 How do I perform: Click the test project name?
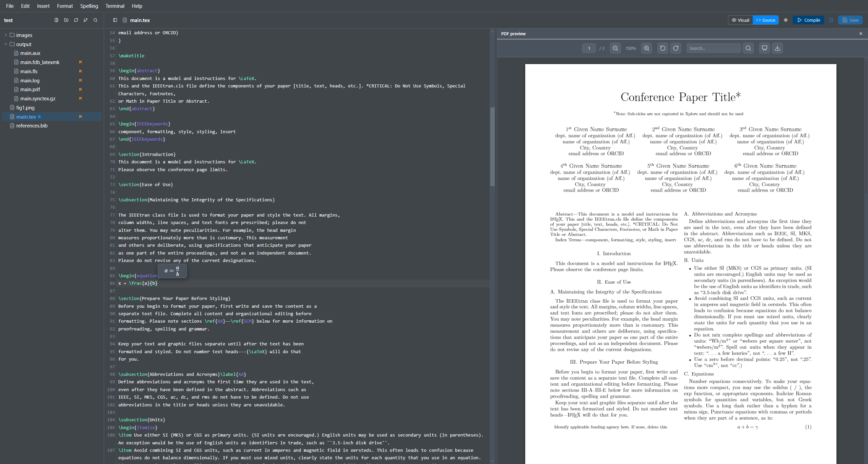[8, 20]
